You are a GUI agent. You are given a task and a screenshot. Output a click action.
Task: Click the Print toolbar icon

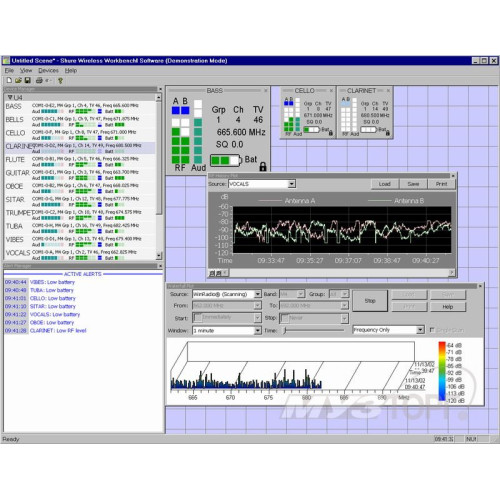click(x=39, y=80)
